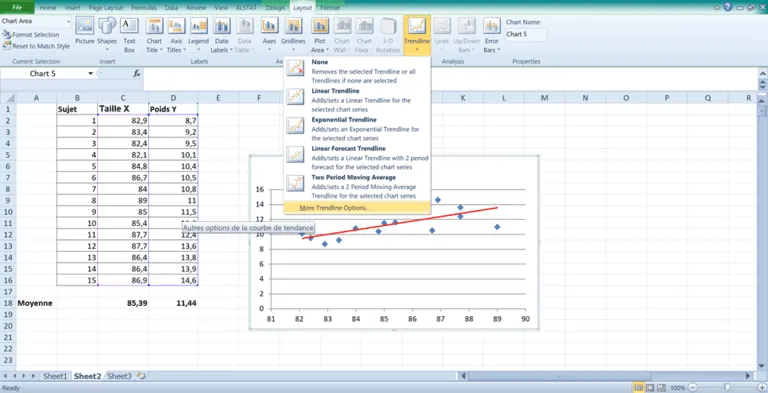Click the Select All corner button
The width and height of the screenshot is (768, 393).
(x=8, y=98)
